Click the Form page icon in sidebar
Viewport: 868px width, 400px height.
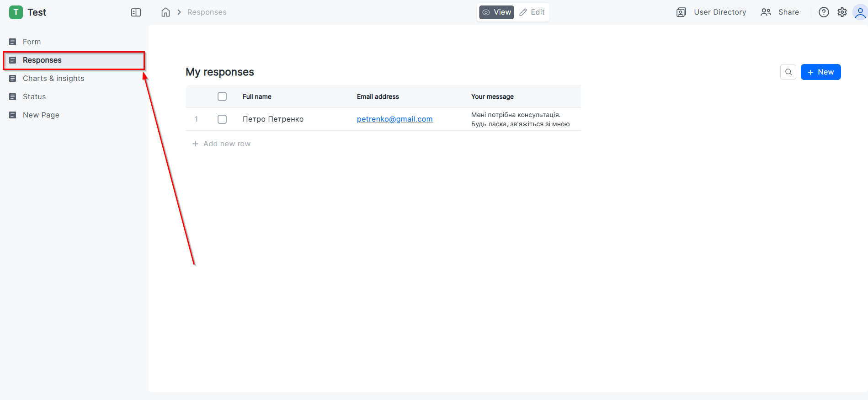(13, 42)
